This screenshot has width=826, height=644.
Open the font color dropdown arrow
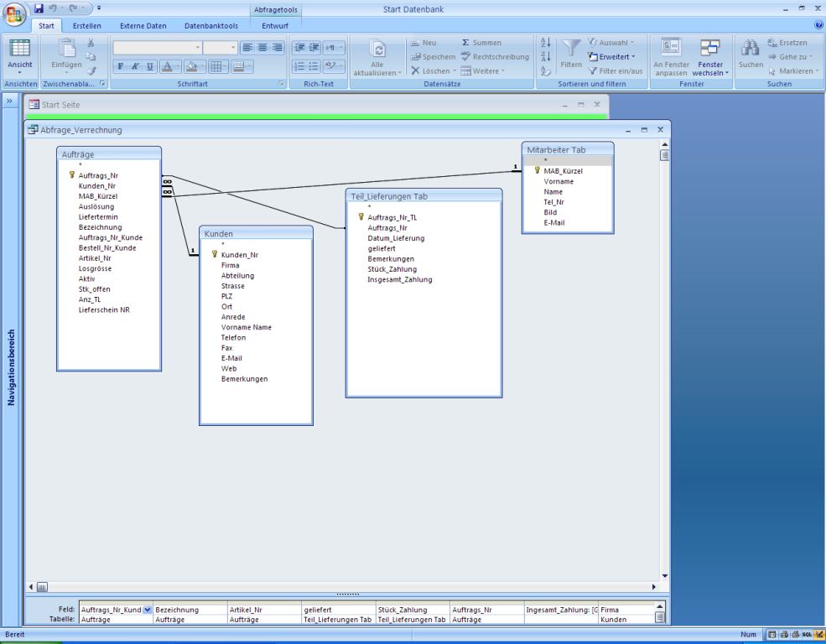click(177, 66)
